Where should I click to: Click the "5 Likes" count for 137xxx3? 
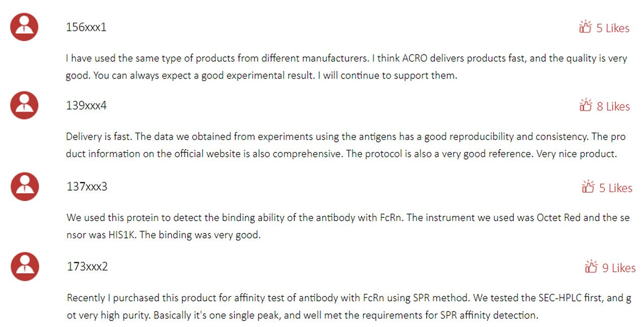(x=615, y=188)
